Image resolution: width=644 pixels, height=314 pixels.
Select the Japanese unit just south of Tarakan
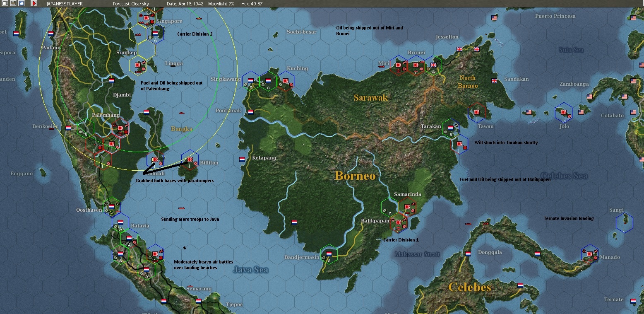click(459, 144)
